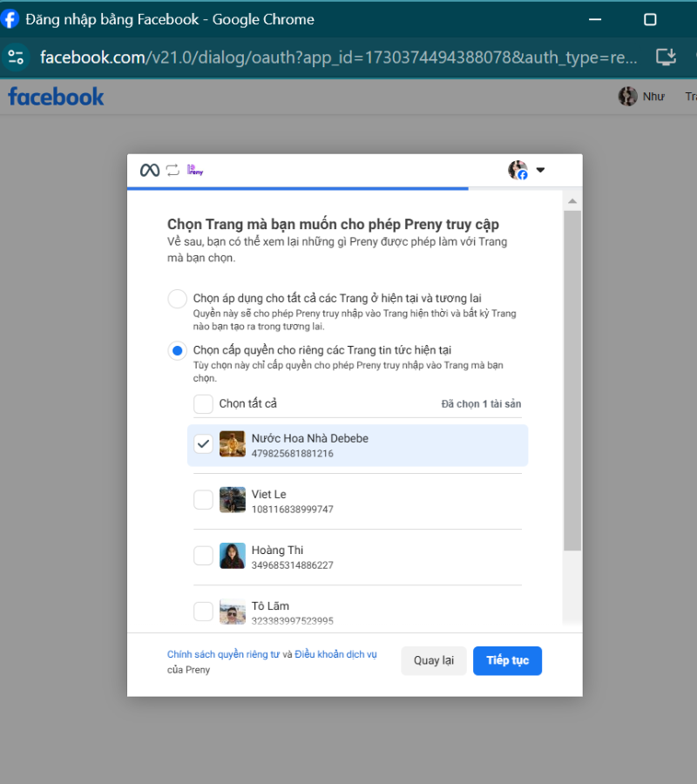Click the Preny app logo

point(195,171)
